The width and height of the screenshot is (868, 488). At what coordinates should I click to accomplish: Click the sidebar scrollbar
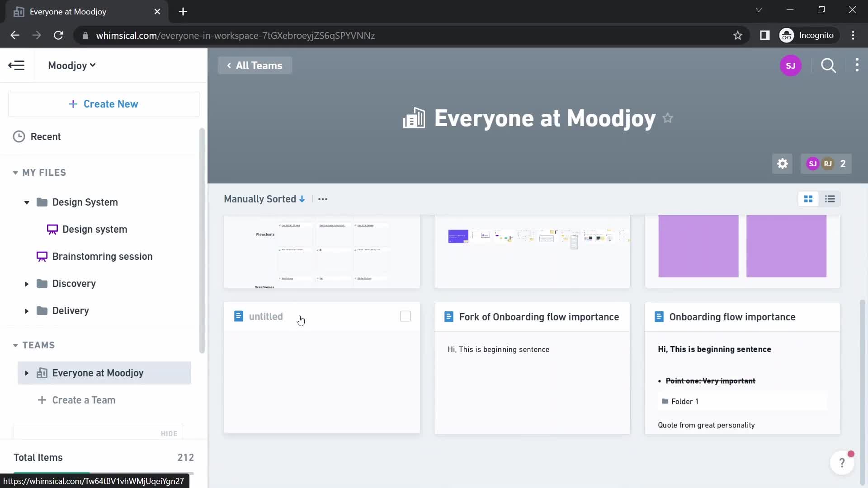click(x=202, y=241)
